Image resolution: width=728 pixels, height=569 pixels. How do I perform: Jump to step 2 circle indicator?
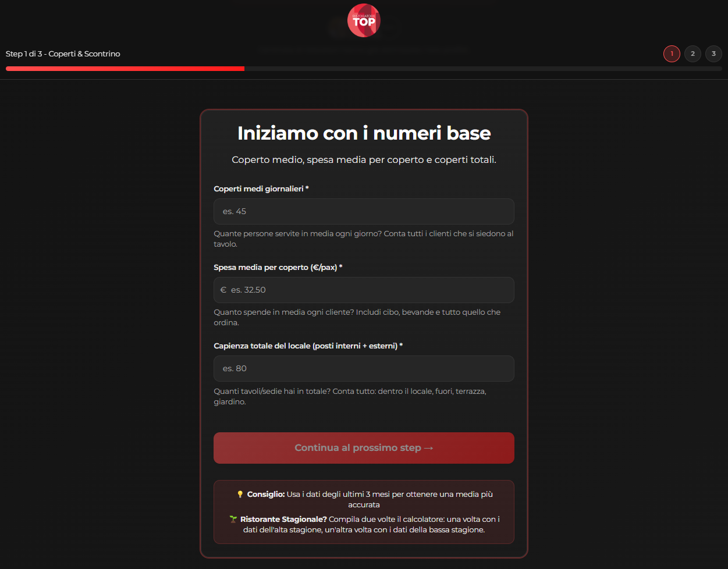693,54
